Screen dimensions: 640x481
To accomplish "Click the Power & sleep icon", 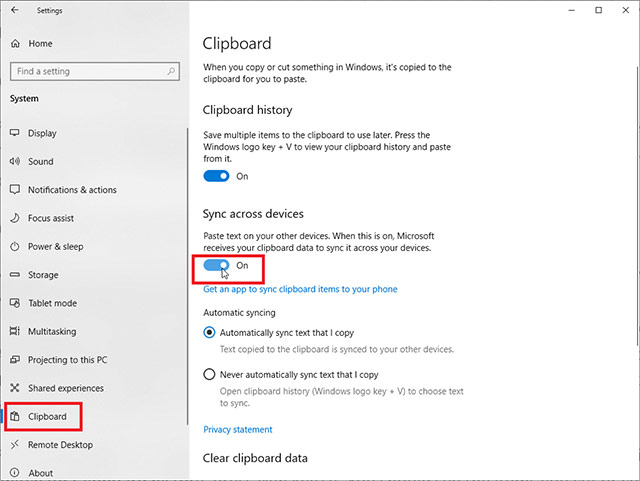I will pyautogui.click(x=15, y=246).
